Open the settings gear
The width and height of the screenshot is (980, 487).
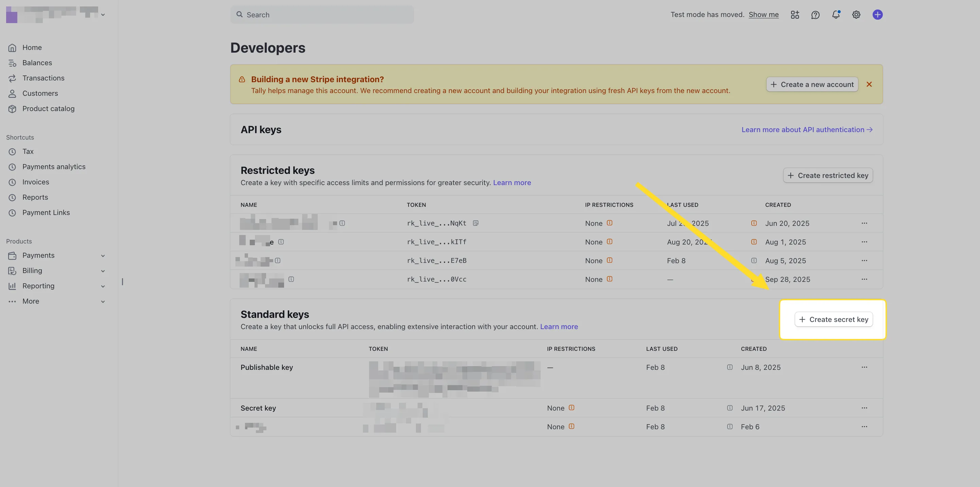point(856,15)
